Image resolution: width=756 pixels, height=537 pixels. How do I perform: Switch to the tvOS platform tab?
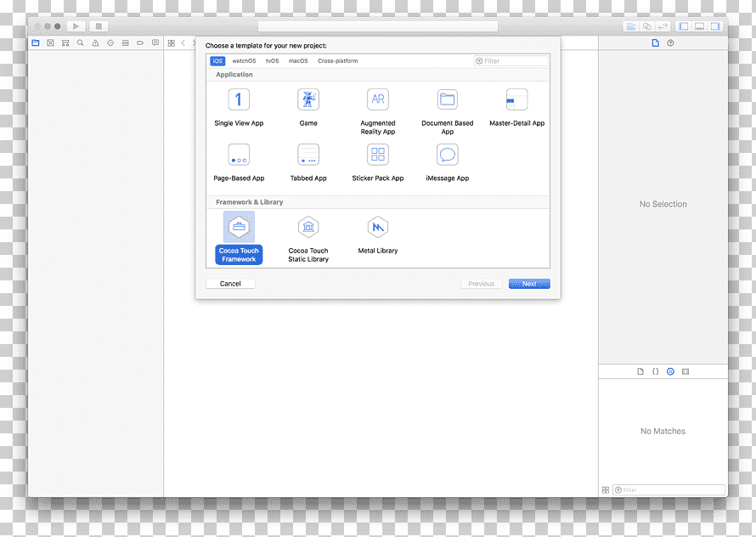pyautogui.click(x=272, y=61)
